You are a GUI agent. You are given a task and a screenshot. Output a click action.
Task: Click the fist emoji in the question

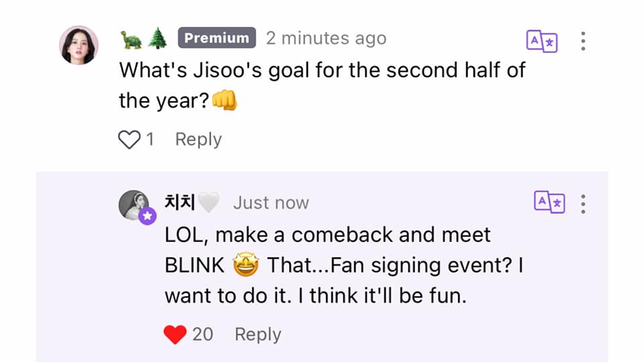(x=225, y=100)
